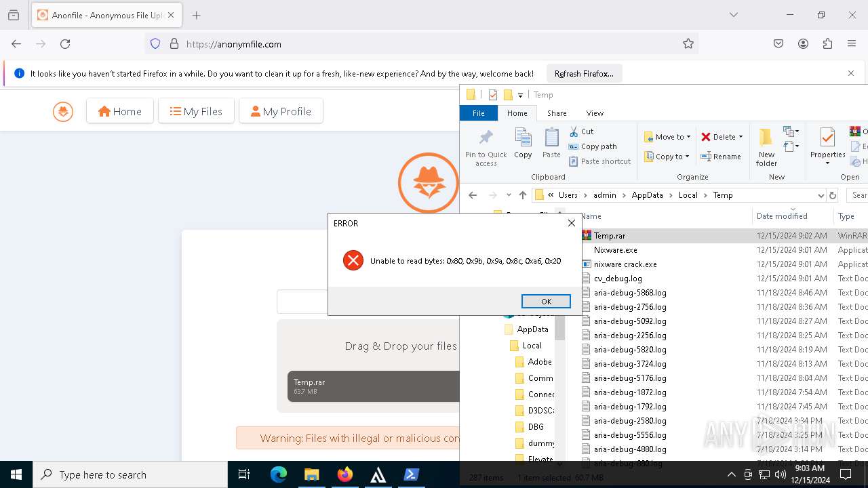Open Explorer recent locations dropdown

(x=509, y=195)
